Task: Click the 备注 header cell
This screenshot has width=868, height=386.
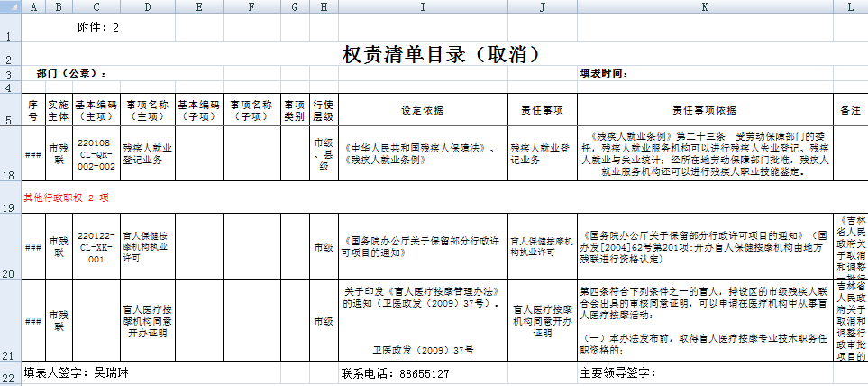Action: coord(850,110)
